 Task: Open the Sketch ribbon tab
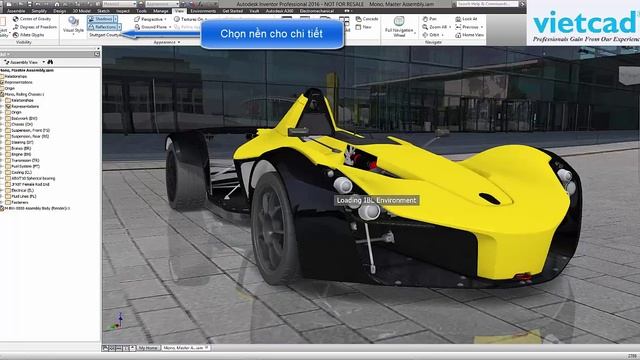tap(103, 11)
